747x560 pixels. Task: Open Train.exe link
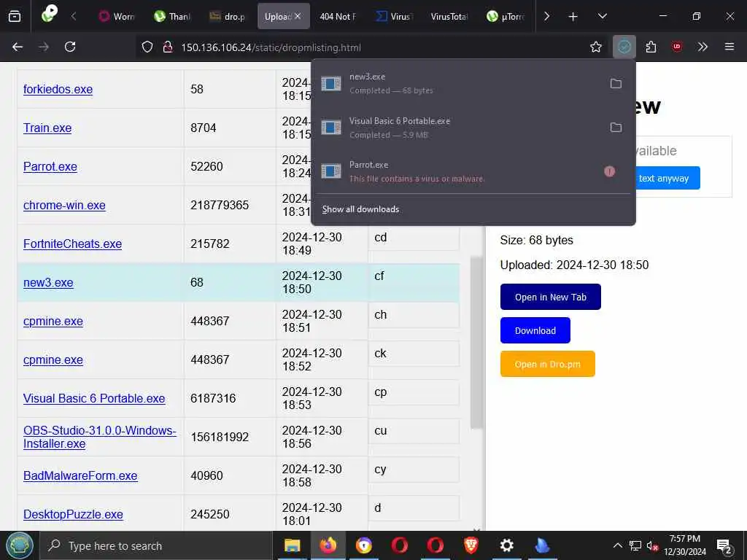click(47, 128)
